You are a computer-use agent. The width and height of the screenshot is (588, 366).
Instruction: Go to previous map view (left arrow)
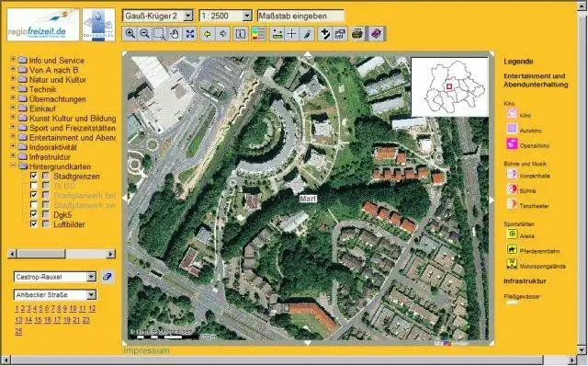207,34
